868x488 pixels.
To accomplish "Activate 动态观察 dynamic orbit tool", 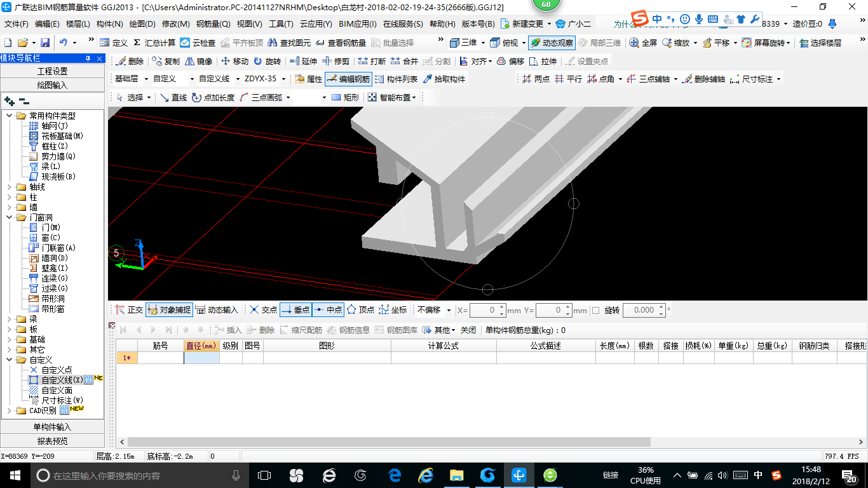I will coord(552,43).
